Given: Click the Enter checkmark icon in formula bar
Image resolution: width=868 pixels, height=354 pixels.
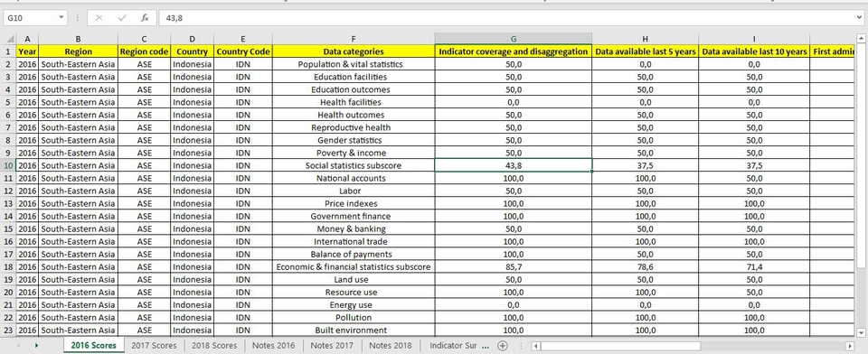Looking at the screenshot, I should pos(122,18).
